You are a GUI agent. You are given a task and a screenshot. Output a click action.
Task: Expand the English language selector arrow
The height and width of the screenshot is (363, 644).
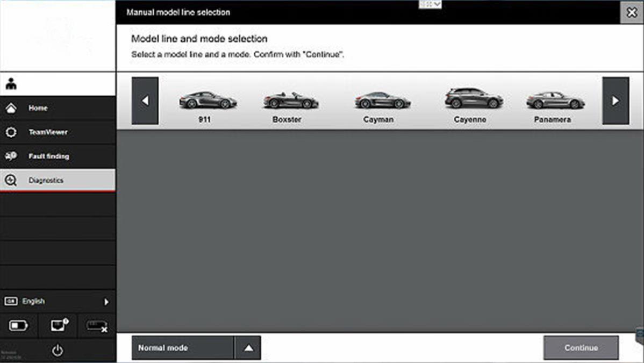[106, 302]
